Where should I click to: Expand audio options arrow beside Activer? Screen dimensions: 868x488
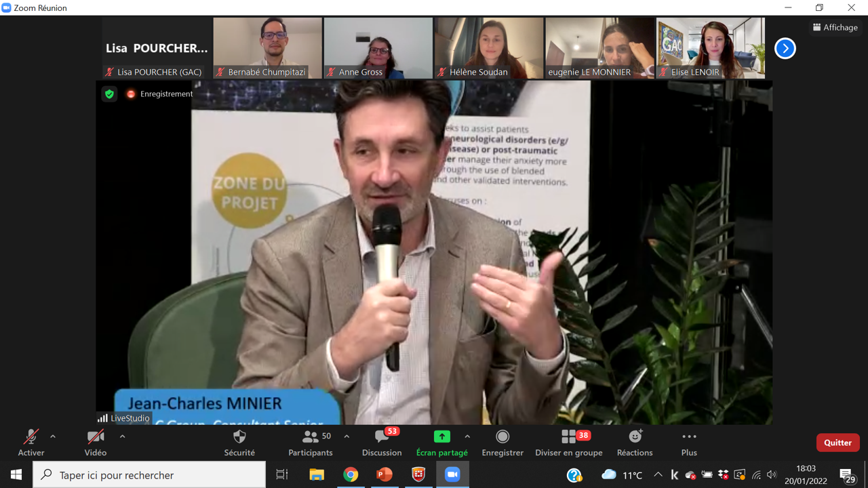pyautogui.click(x=53, y=436)
